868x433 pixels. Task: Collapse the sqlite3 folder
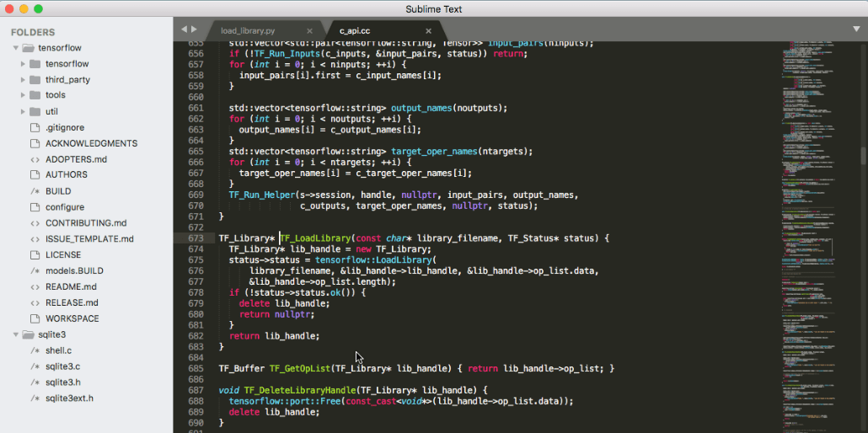[16, 335]
